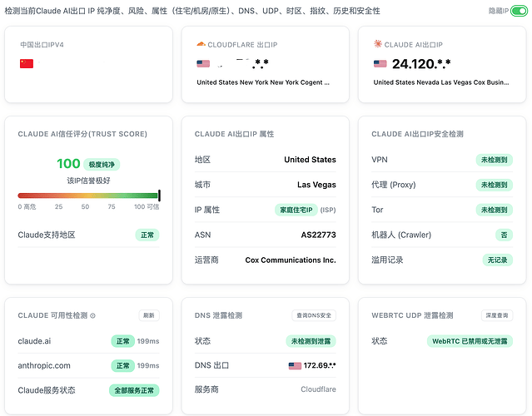The width and height of the screenshot is (532, 416).
Task: Click the trust score gradient bar marker
Action: tap(159, 196)
